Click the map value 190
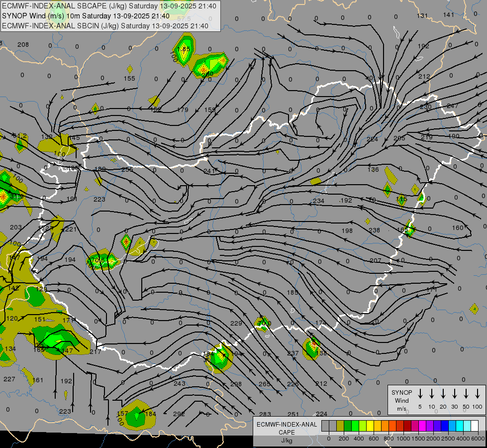The width and height of the screenshot is (487, 448). point(454,136)
